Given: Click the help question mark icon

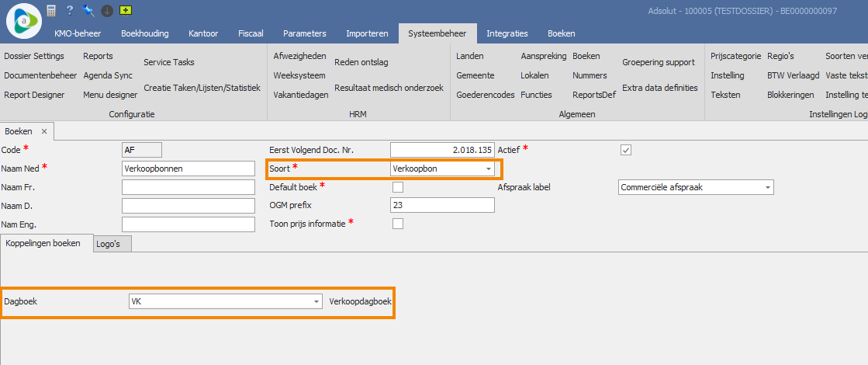Looking at the screenshot, I should [69, 10].
